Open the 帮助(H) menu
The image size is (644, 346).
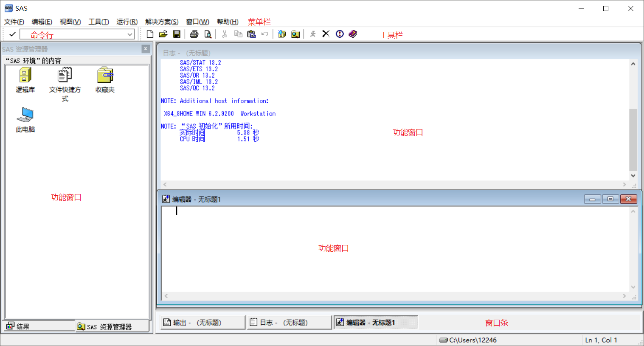pos(228,22)
